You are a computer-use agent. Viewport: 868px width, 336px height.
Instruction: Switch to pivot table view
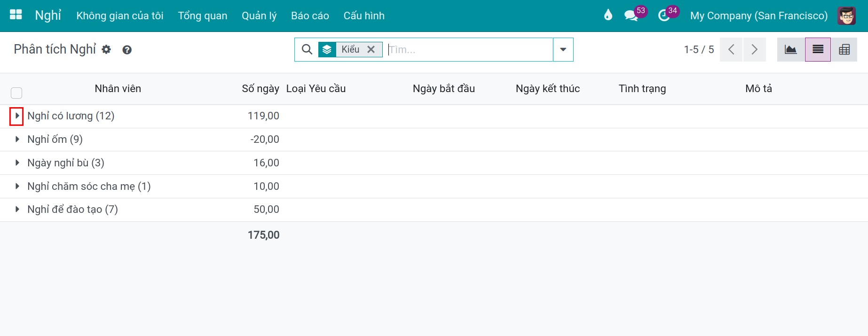tap(844, 49)
